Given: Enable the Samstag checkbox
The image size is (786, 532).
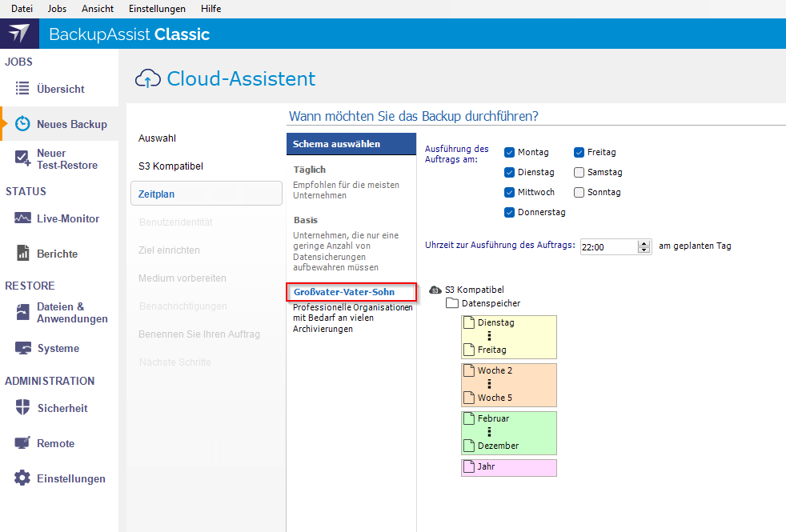Looking at the screenshot, I should pos(579,172).
